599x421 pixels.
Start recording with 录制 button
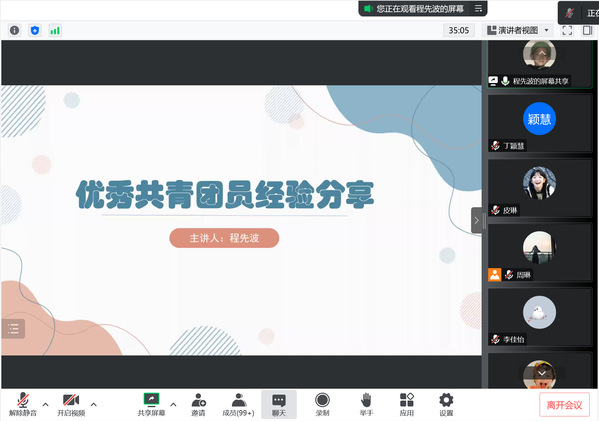[x=322, y=405]
